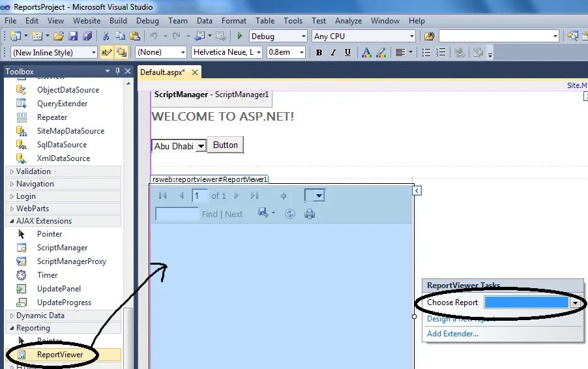Open the Abu Dhabi dropdown list
588x369 pixels.
pyautogui.click(x=201, y=146)
